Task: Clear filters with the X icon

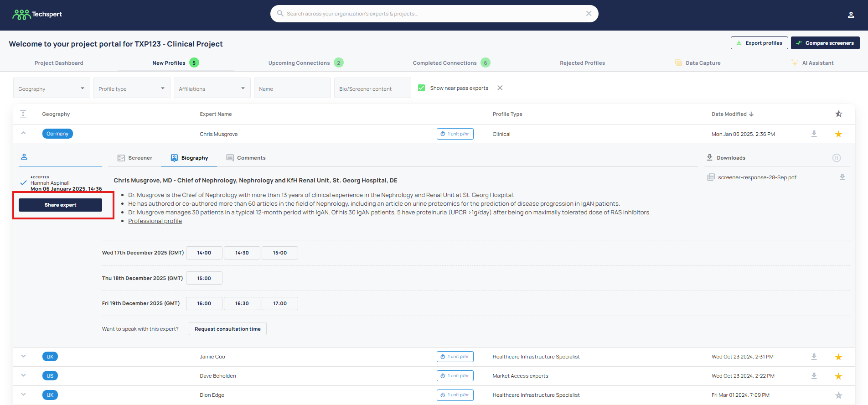Action: 500,88
